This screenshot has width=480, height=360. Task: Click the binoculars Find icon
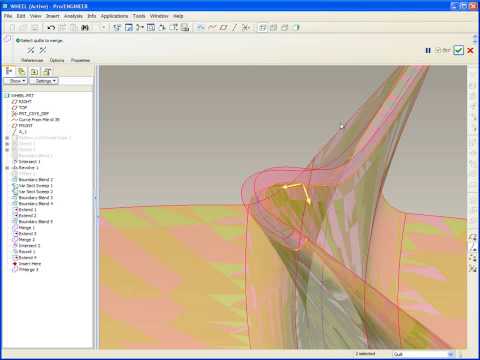tap(85, 28)
